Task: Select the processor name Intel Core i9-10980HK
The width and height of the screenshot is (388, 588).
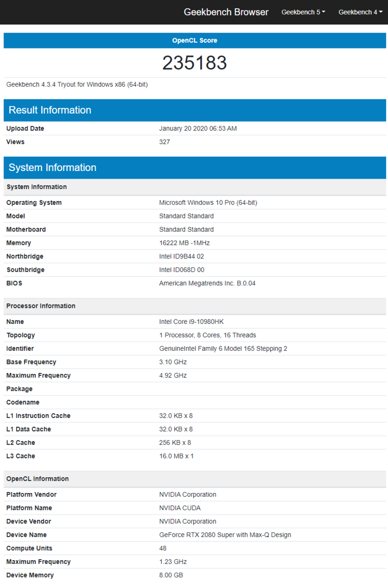Action: click(x=191, y=322)
